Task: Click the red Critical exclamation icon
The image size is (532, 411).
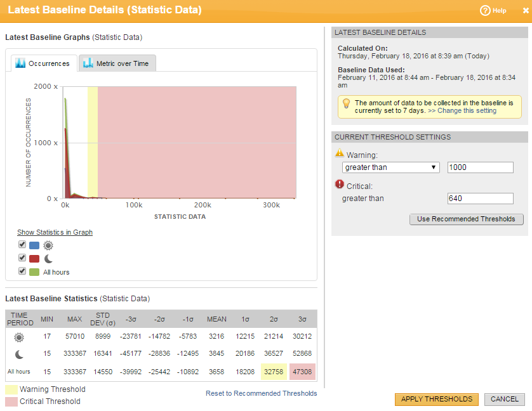Action: [x=340, y=184]
